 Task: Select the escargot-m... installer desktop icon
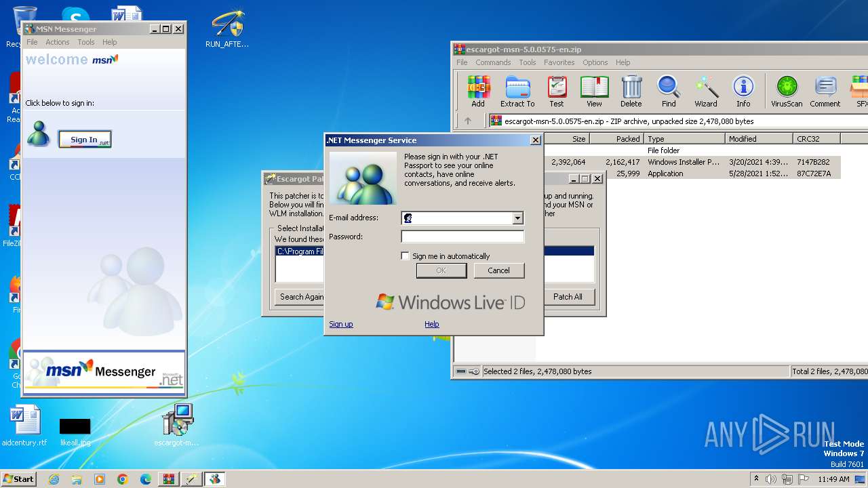coord(177,426)
